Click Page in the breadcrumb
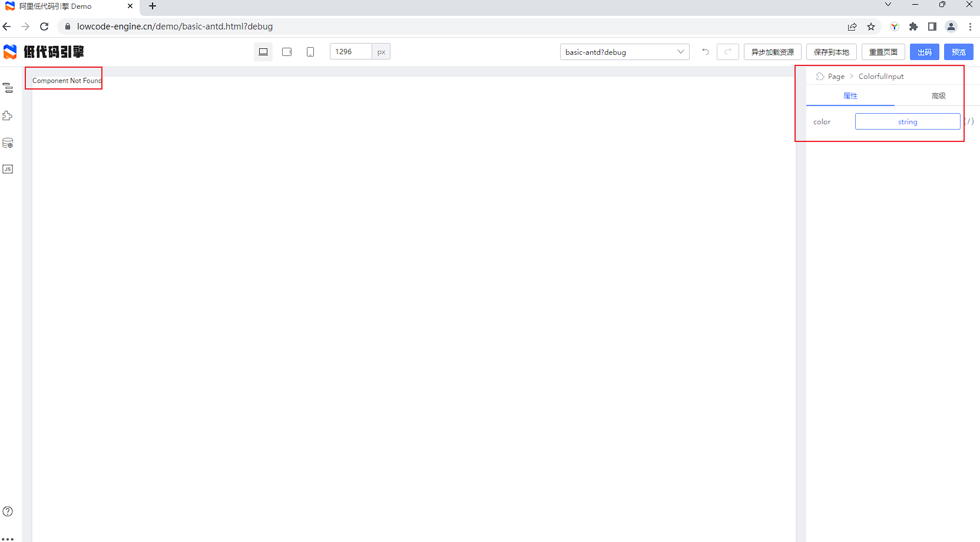980x542 pixels. [836, 77]
